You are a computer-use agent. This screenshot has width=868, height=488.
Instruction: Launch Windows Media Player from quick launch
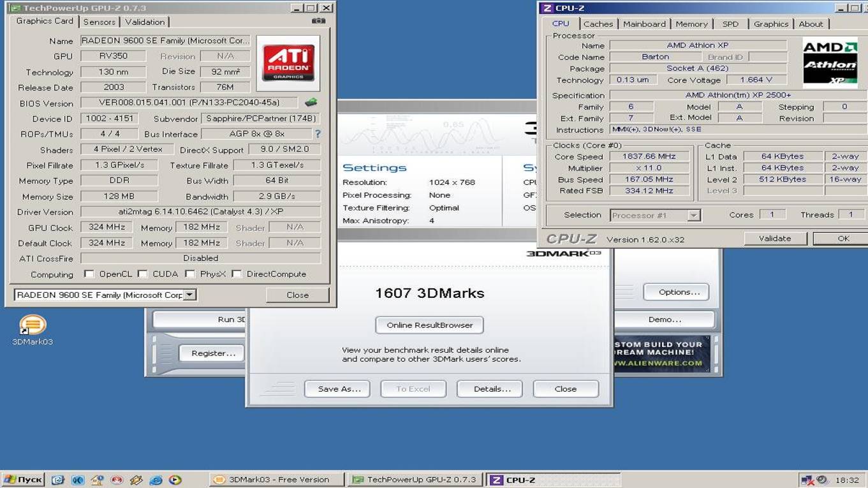[x=175, y=480]
